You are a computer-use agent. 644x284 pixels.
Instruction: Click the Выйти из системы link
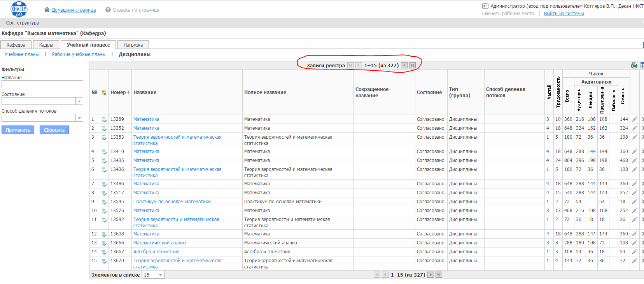pos(564,14)
